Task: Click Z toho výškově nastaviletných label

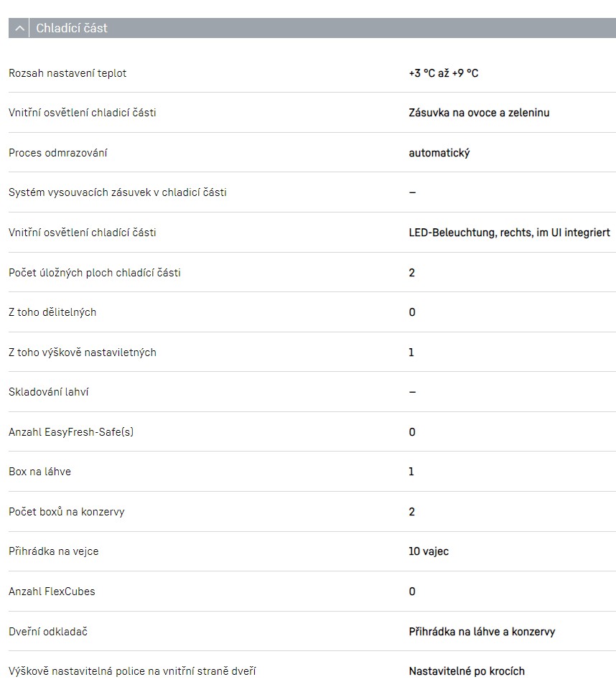Action: point(82,352)
